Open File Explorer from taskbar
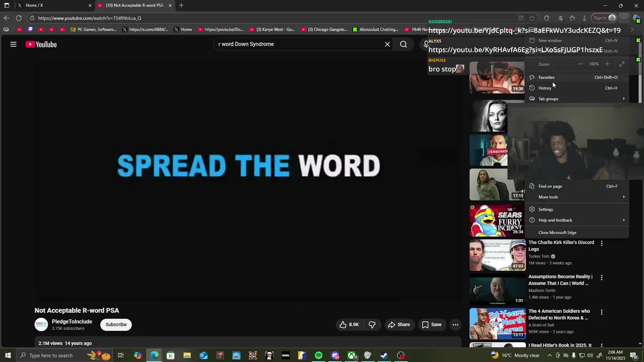This screenshot has width=644, height=362. pos(187,355)
